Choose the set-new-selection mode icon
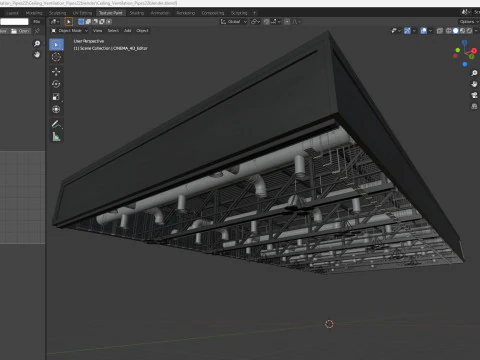Viewport: 480px width, 360px height. tap(81, 22)
